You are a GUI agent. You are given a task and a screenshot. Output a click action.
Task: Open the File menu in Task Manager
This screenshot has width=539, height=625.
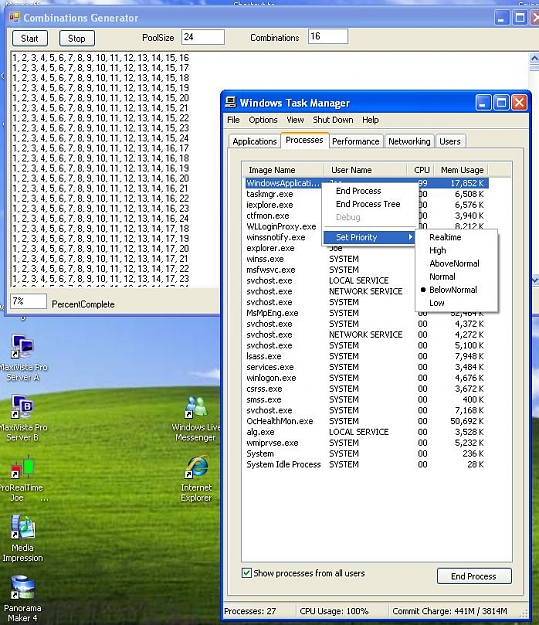click(233, 120)
